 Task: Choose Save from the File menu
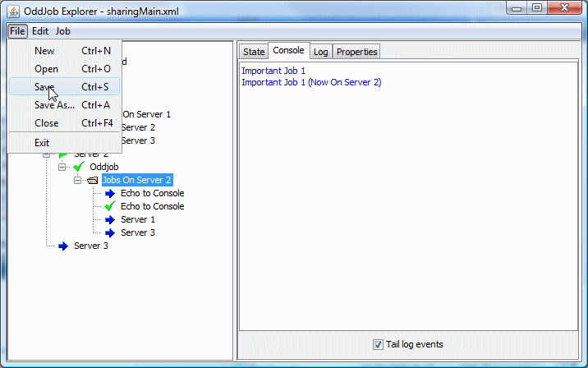click(44, 86)
